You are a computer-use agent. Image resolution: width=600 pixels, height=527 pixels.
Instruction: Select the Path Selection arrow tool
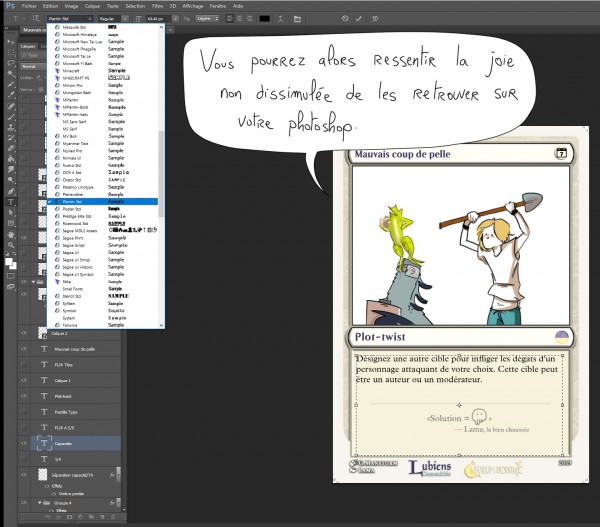[11, 212]
